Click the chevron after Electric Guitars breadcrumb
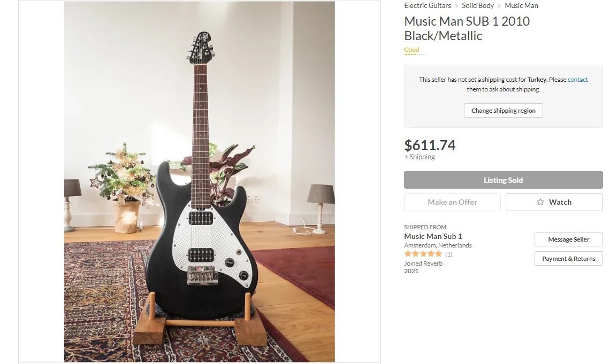Image resolution: width=610 pixels, height=364 pixels. [457, 6]
